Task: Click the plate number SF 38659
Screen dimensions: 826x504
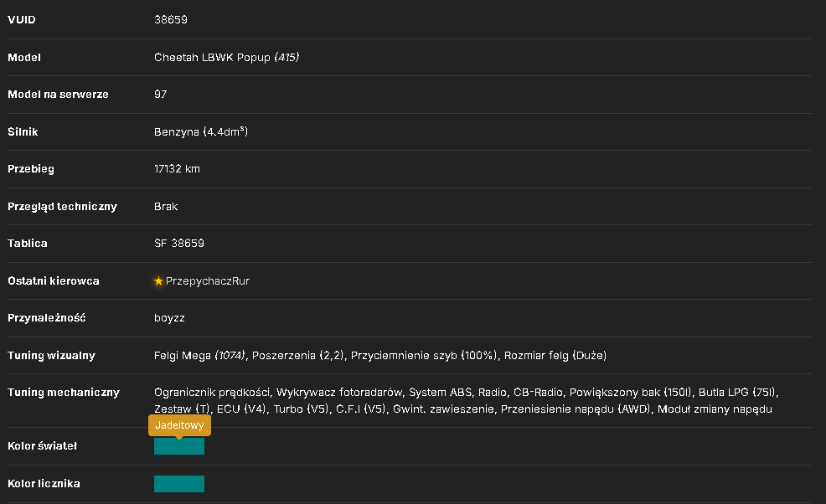Action: 179,244
